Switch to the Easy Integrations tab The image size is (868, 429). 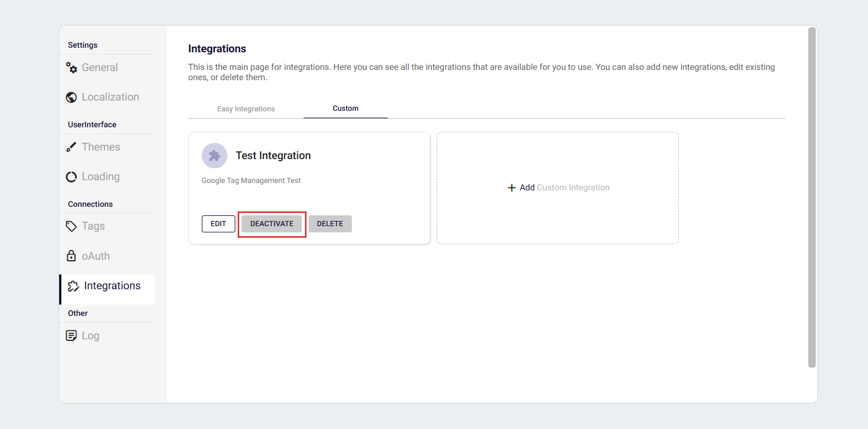[x=246, y=109]
